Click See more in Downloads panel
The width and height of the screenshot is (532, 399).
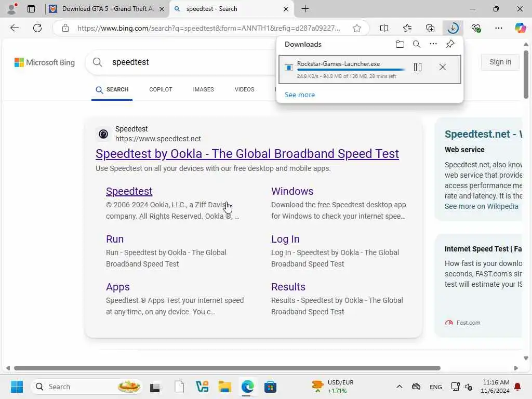click(x=300, y=95)
